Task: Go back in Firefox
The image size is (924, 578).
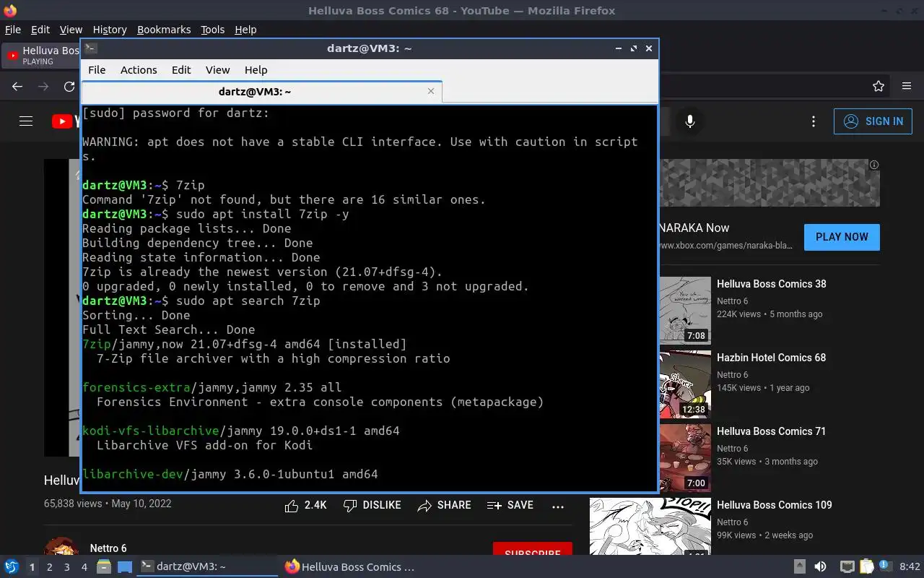Action: pos(17,87)
